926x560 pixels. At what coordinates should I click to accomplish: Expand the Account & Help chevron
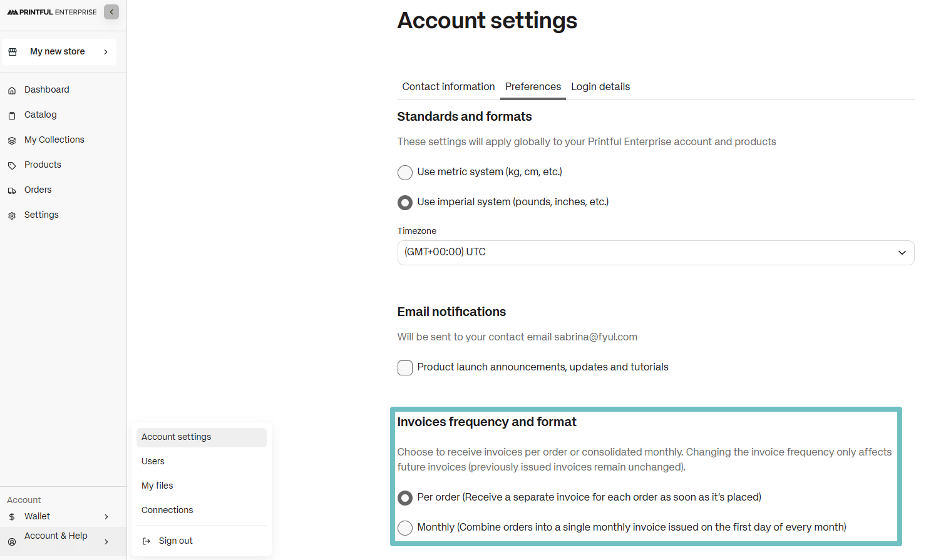106,542
